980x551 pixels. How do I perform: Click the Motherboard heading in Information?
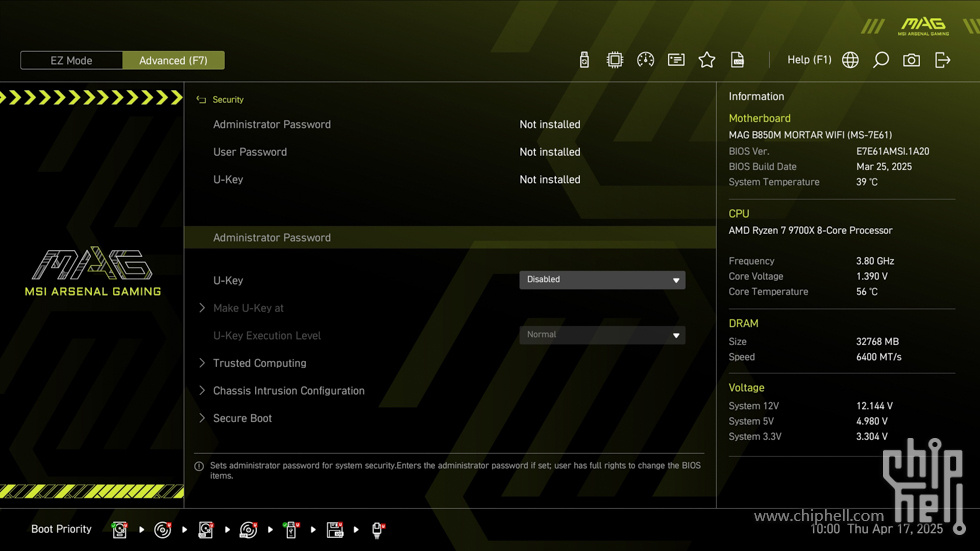(759, 118)
